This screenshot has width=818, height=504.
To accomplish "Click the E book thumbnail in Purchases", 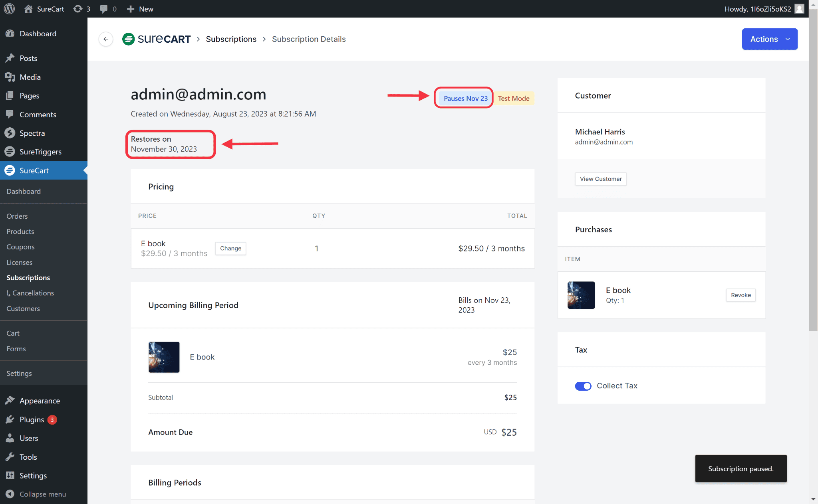I will (581, 295).
